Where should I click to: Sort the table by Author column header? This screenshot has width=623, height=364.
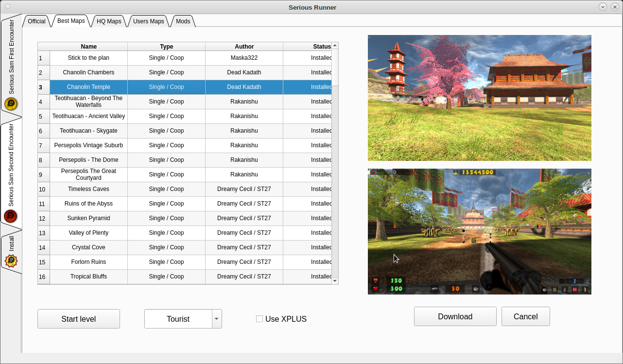[x=244, y=47]
